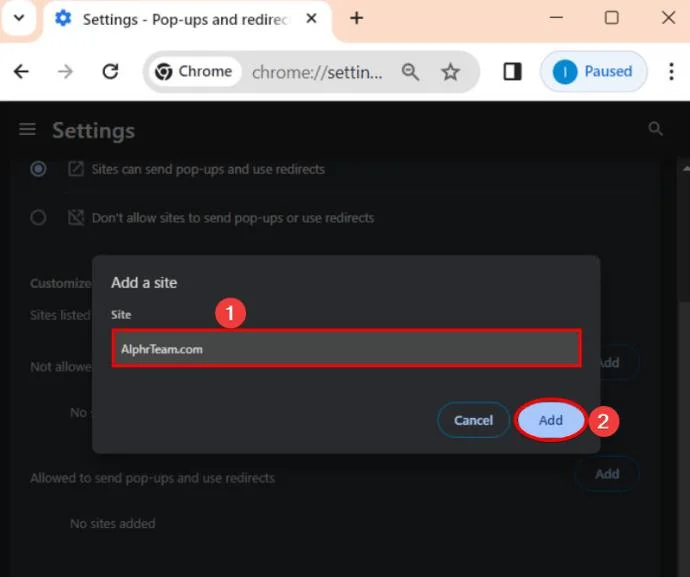Open the Paused profile button

tap(593, 71)
